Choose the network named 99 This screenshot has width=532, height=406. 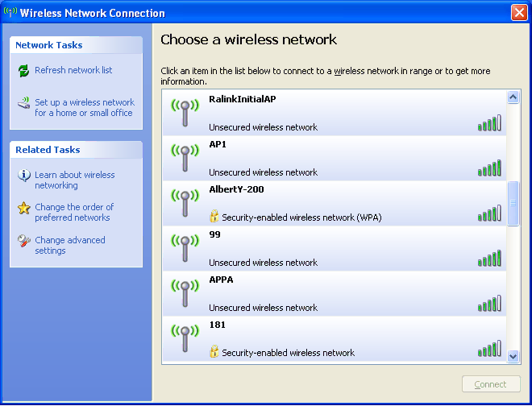[x=335, y=248]
